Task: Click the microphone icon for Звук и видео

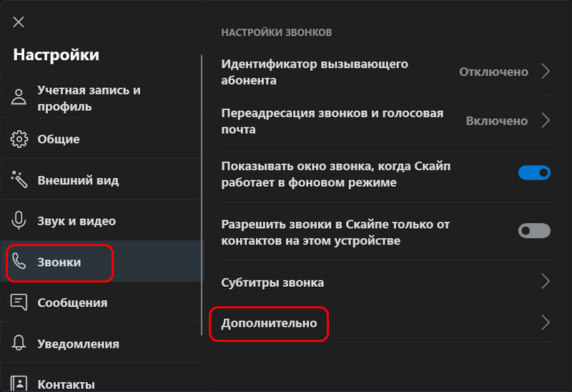Action: tap(19, 220)
